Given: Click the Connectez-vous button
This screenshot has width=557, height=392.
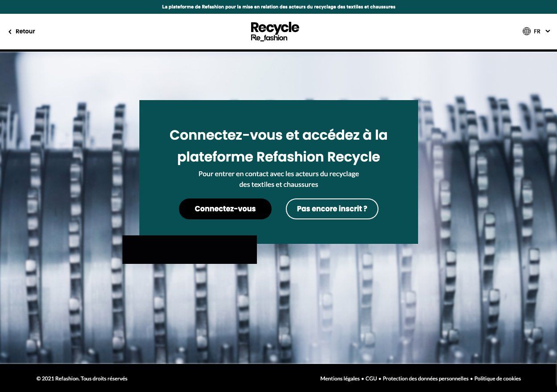Looking at the screenshot, I should pos(225,209).
